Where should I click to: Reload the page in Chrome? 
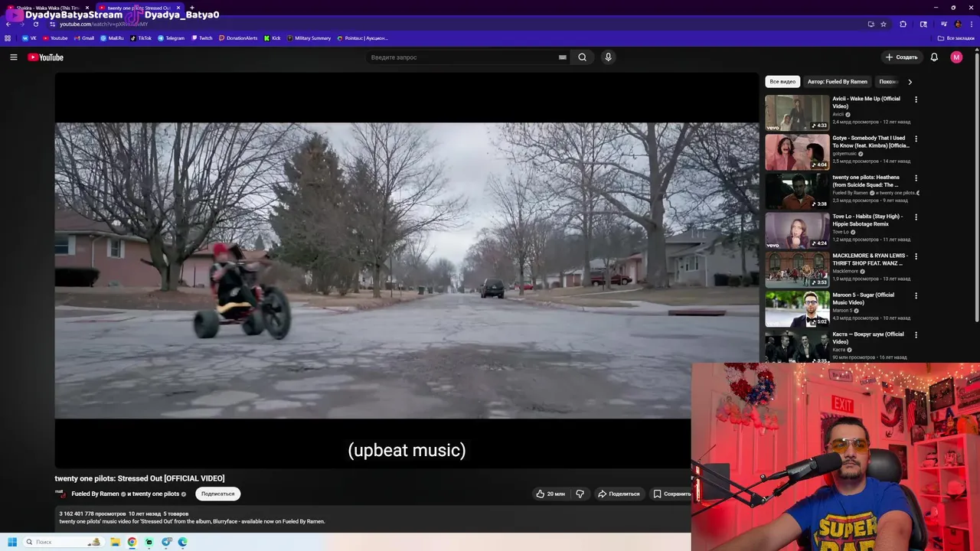[35, 24]
